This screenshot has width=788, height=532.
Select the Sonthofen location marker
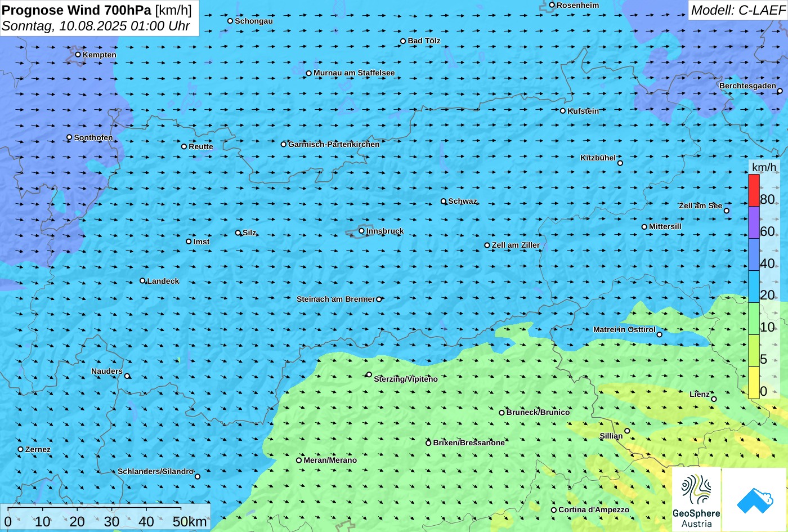69,137
